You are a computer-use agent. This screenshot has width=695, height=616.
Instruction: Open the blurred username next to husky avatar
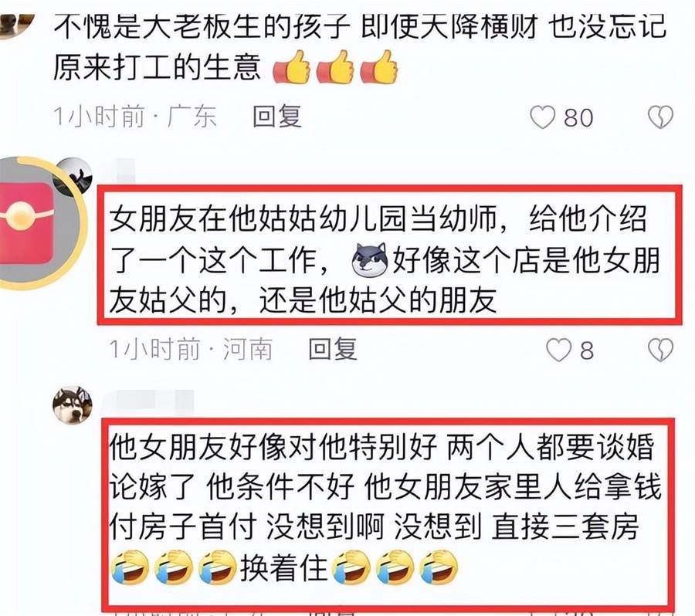coord(148,401)
